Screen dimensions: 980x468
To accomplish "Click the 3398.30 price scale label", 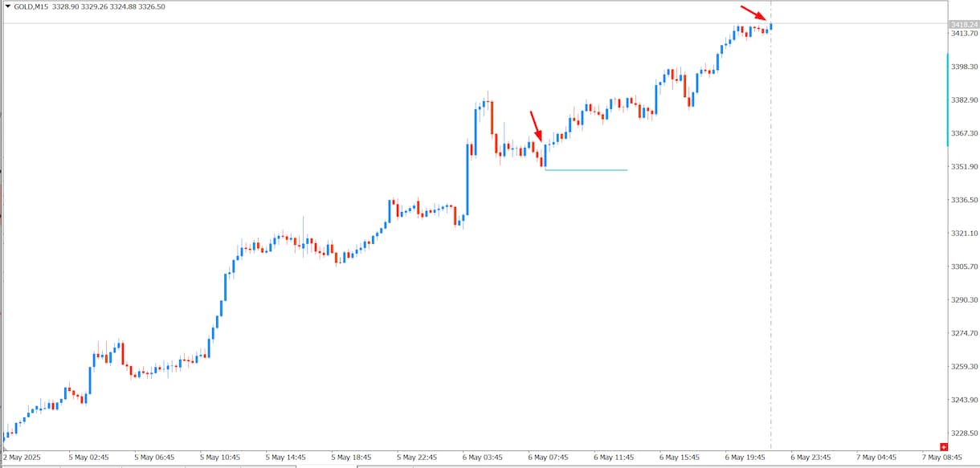I will tap(964, 67).
